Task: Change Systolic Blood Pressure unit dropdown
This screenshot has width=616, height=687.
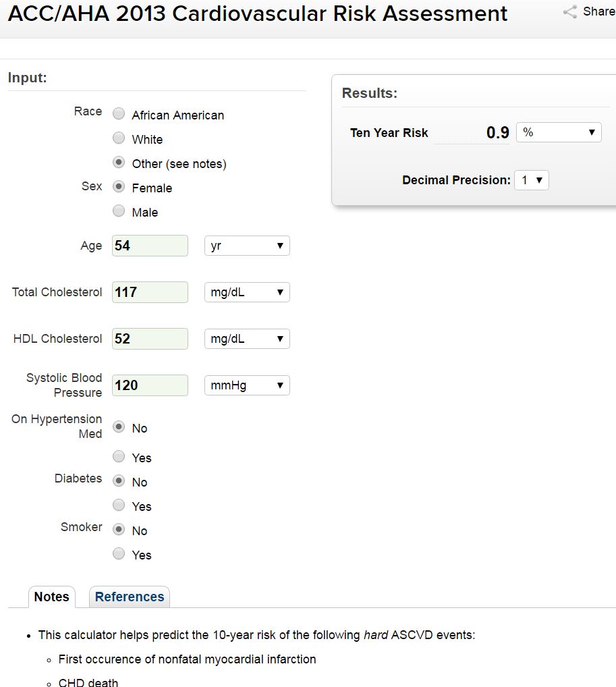Action: coord(247,385)
